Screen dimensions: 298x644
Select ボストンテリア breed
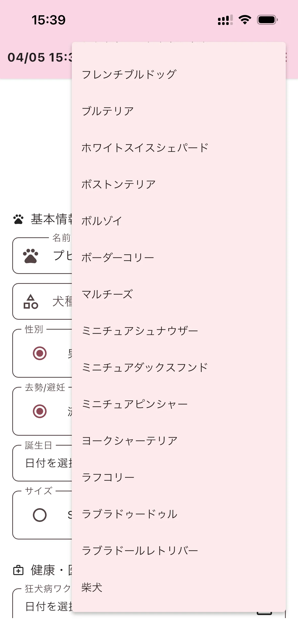pyautogui.click(x=118, y=184)
